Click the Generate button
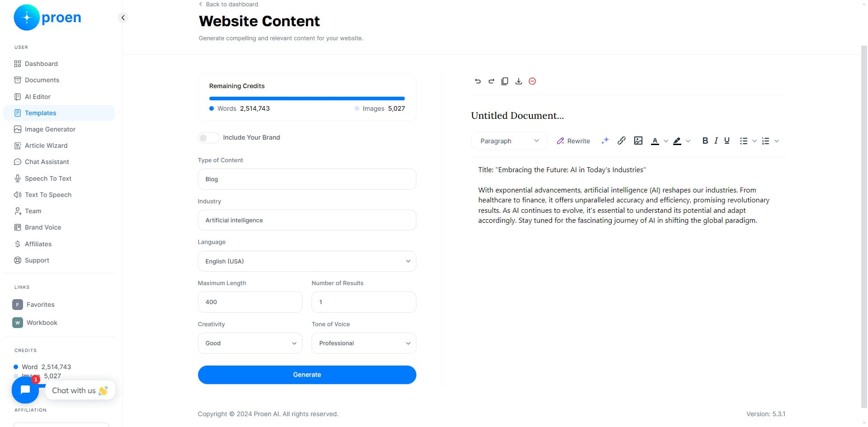Image resolution: width=868 pixels, height=427 pixels. pos(307,375)
